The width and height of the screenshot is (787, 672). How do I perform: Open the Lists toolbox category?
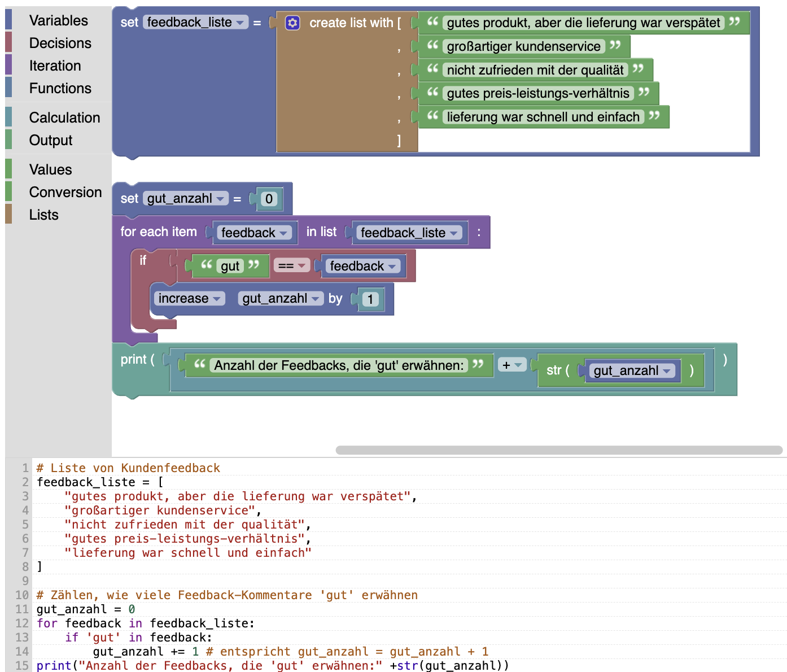43,215
